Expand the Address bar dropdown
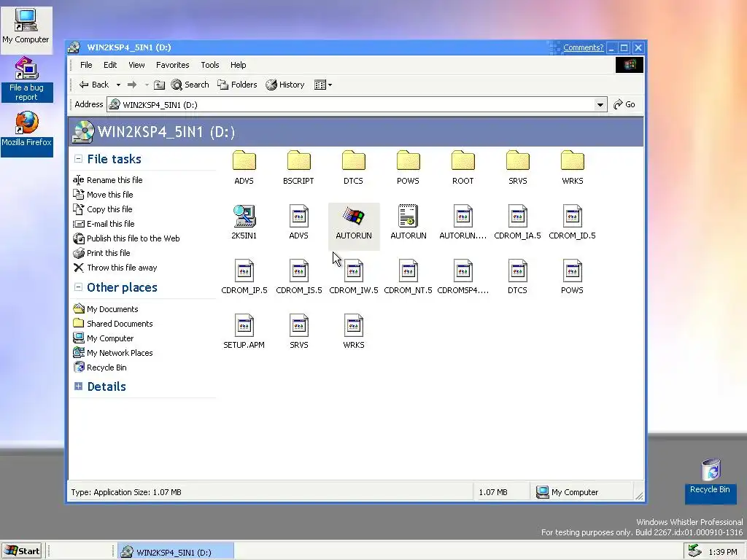This screenshot has width=747, height=560. 600,104
